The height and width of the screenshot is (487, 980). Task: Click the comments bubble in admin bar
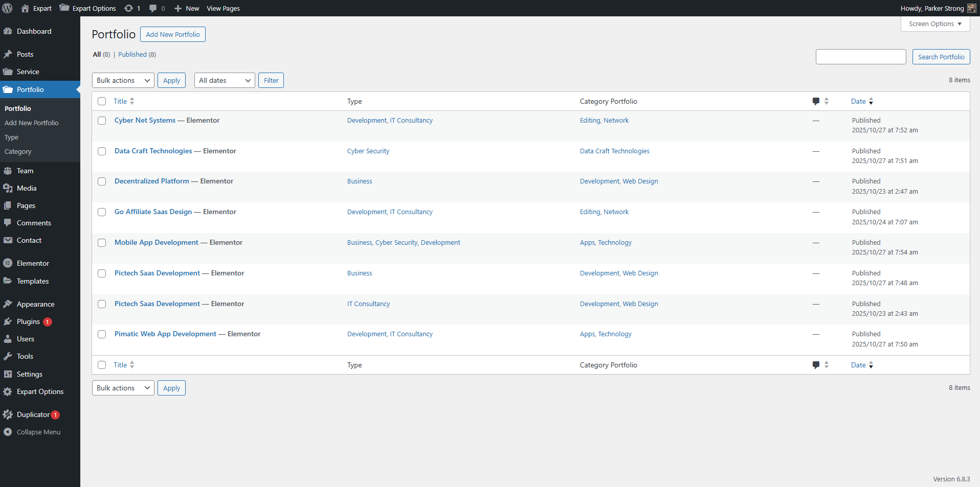pyautogui.click(x=153, y=8)
